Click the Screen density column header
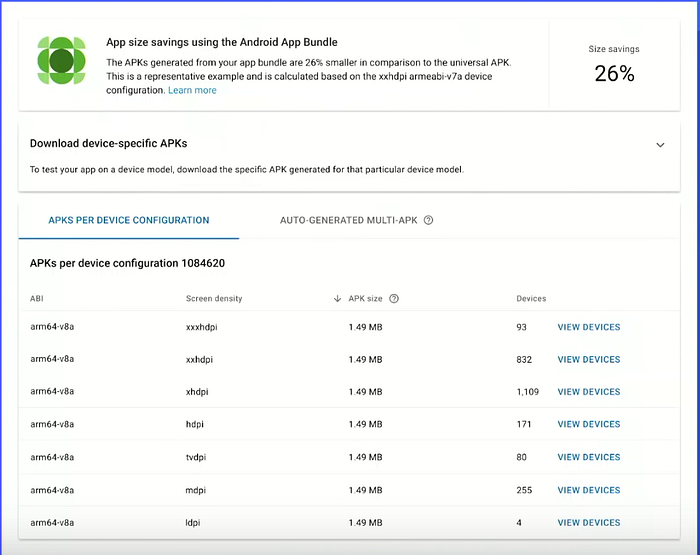 coord(214,299)
